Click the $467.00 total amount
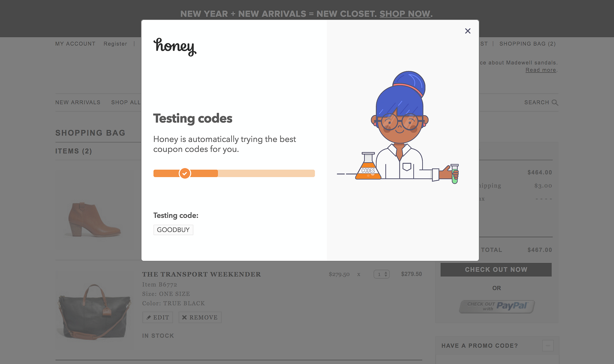 [x=540, y=250]
